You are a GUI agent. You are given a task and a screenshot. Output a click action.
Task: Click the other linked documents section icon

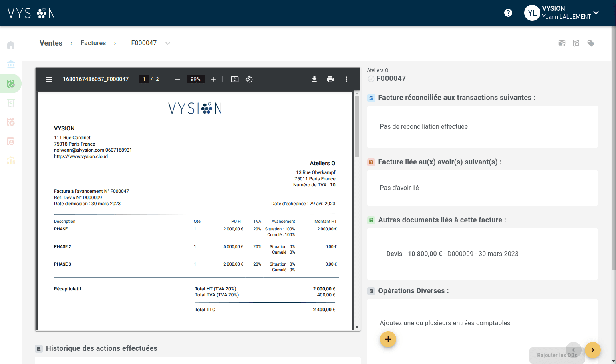[x=371, y=220]
